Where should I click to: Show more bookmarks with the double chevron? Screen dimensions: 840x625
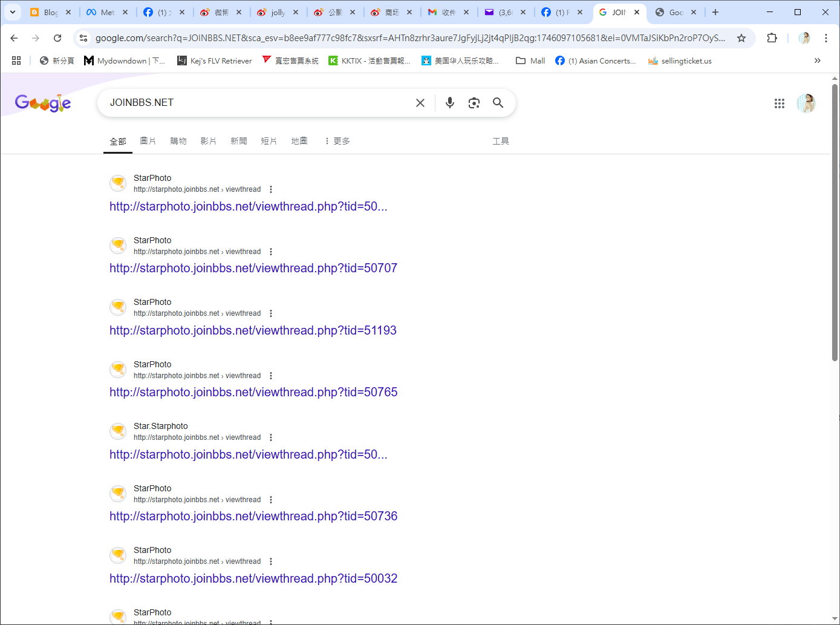pos(818,61)
